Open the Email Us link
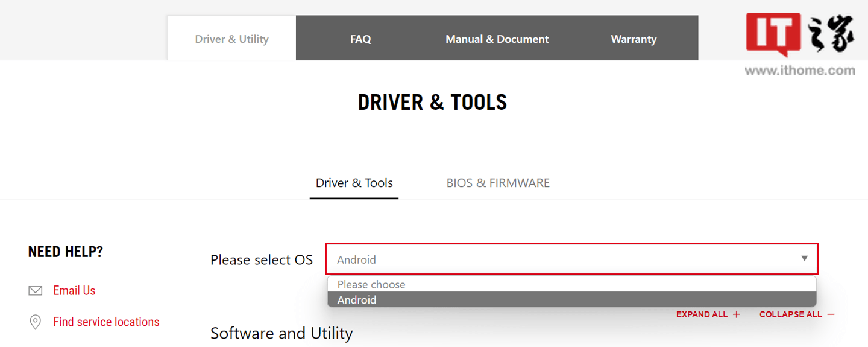Viewport: 868px width, 347px height. coord(74,291)
